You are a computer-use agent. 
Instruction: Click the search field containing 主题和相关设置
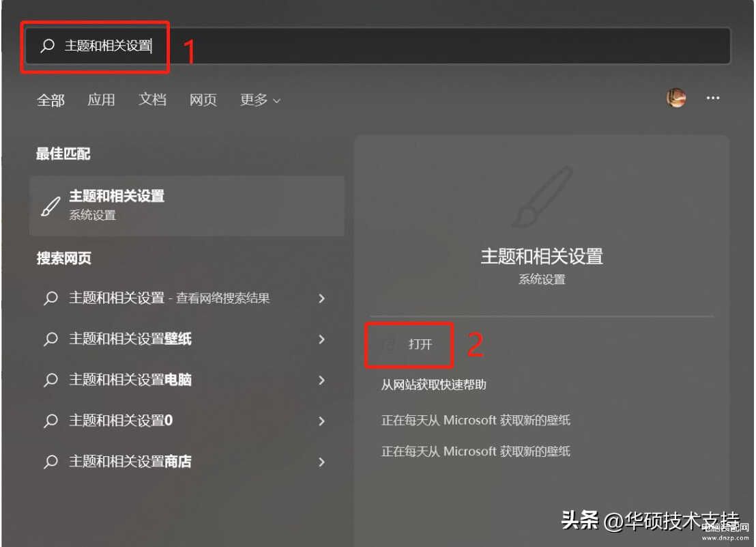point(377,45)
